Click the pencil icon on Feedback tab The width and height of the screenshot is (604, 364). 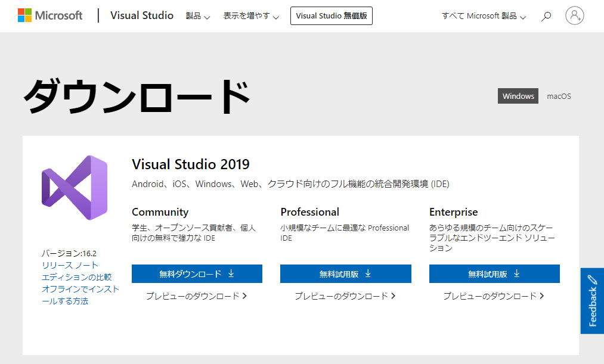593,280
